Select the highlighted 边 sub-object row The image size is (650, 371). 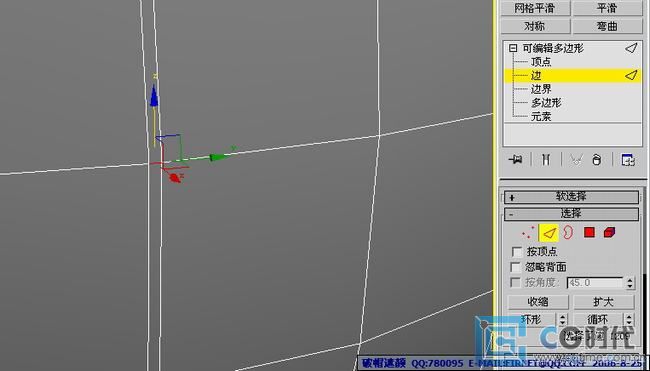pos(572,75)
